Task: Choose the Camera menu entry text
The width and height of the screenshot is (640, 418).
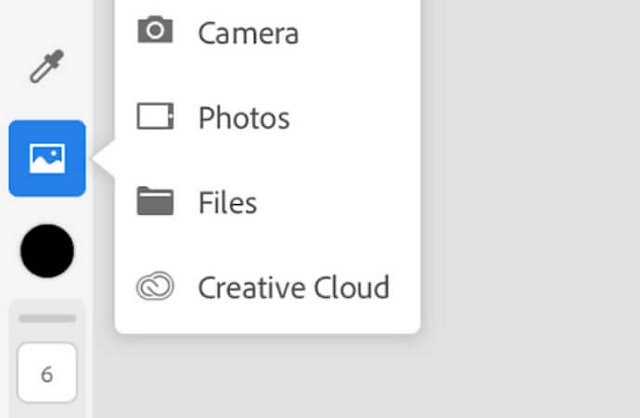Action: [248, 33]
